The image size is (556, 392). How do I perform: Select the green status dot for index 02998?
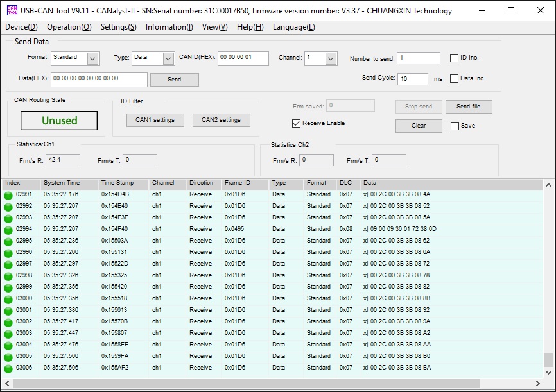8,276
